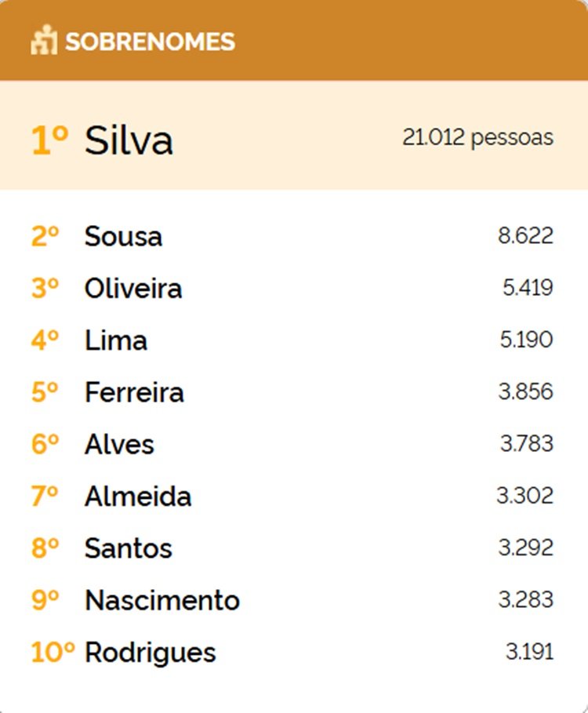
Task: Select the Oliveira surname row
Action: [x=133, y=288]
